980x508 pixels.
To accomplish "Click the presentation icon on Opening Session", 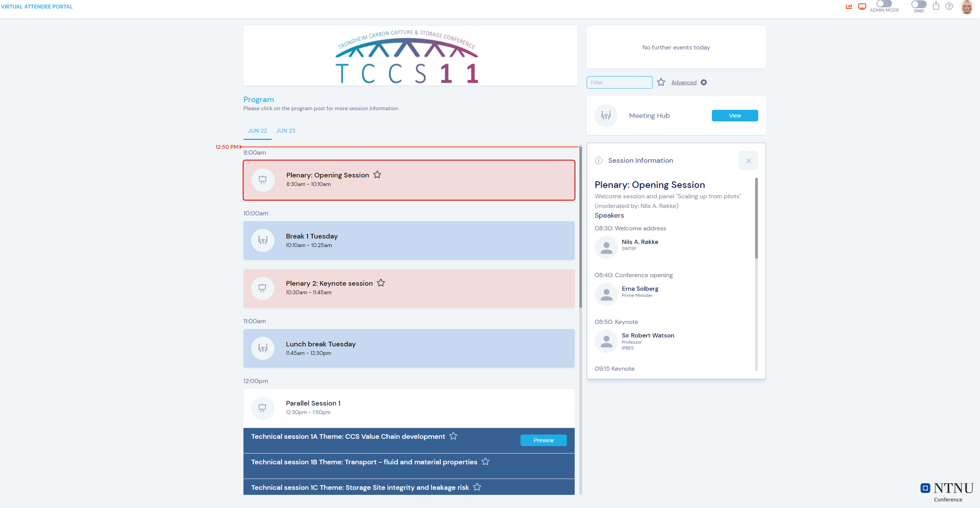I will click(x=263, y=180).
